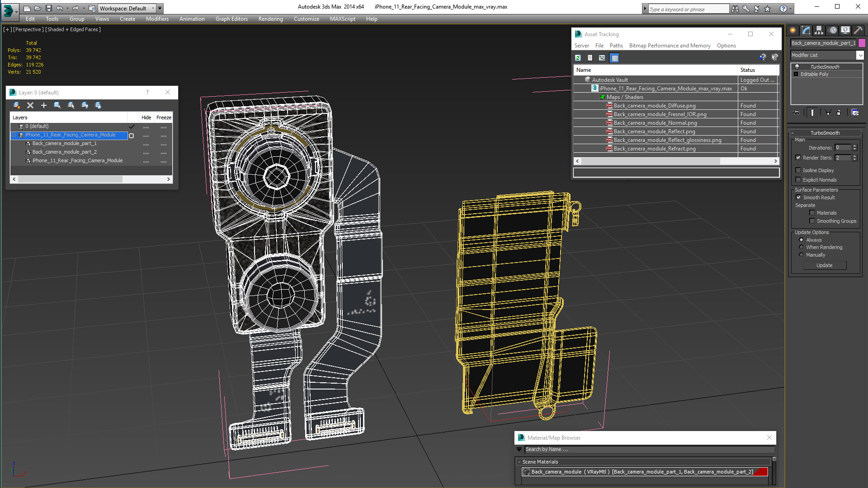Open the Modify panel tab

pyautogui.click(x=806, y=30)
